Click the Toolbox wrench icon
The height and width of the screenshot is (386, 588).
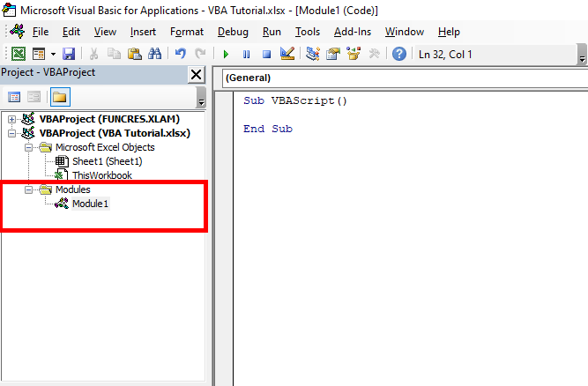tap(374, 54)
